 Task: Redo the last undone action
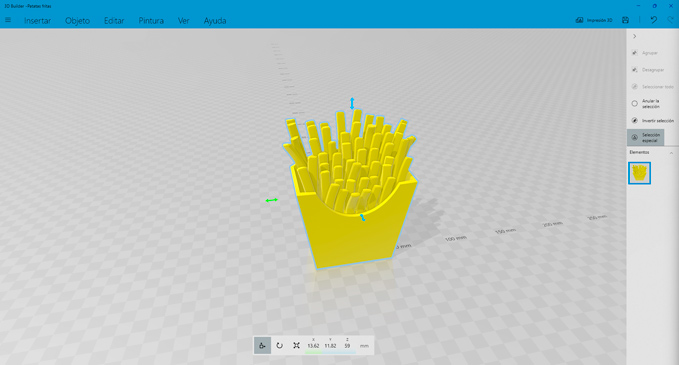pos(671,20)
